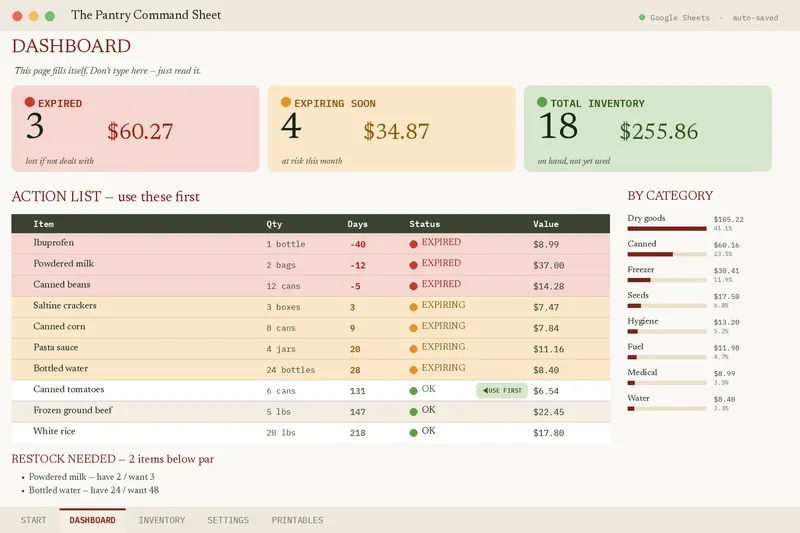The width and height of the screenshot is (800, 533).
Task: Click the green status dot for Frozen ground beef
Action: pos(413,412)
